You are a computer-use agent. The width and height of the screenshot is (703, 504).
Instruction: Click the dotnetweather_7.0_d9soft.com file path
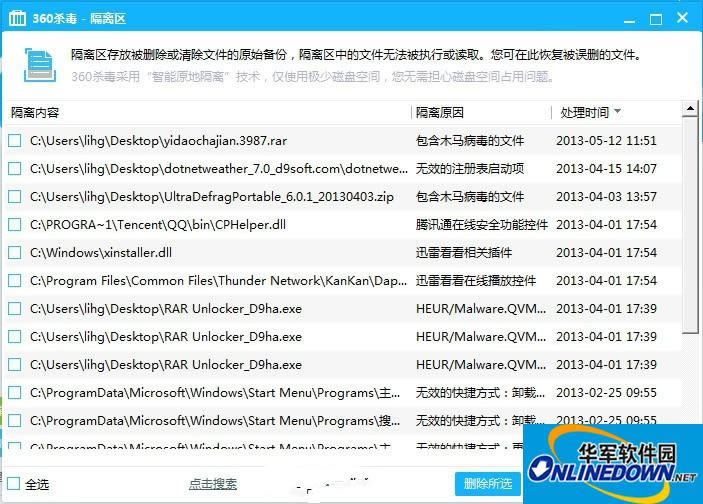pyautogui.click(x=219, y=169)
